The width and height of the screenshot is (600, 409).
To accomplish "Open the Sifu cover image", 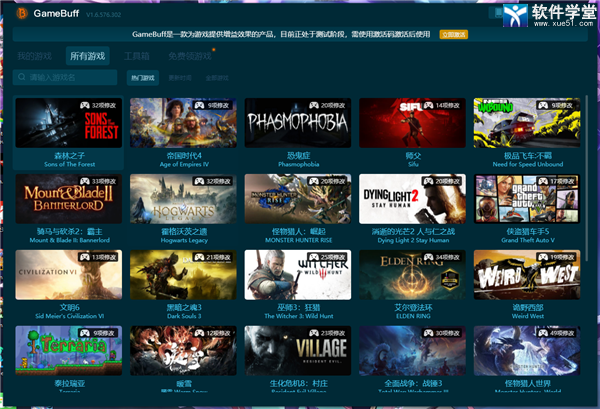I will [x=412, y=123].
